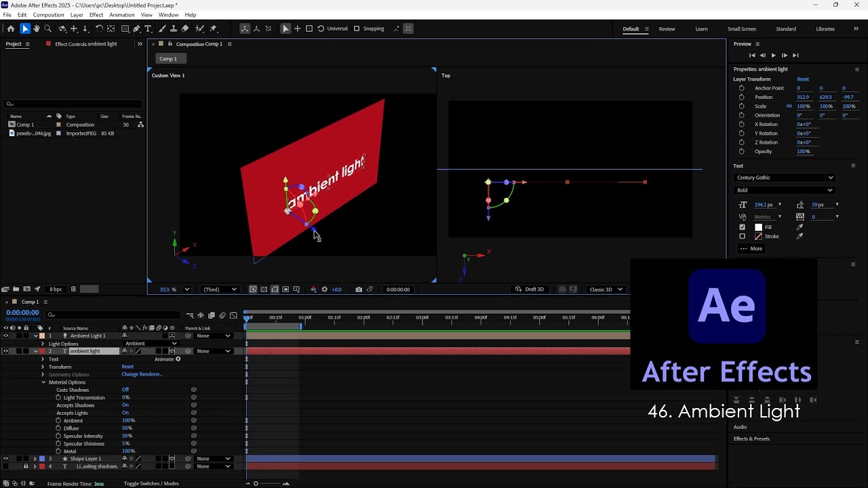868x488 pixels.
Task: Open the Animation menu
Action: point(122,15)
